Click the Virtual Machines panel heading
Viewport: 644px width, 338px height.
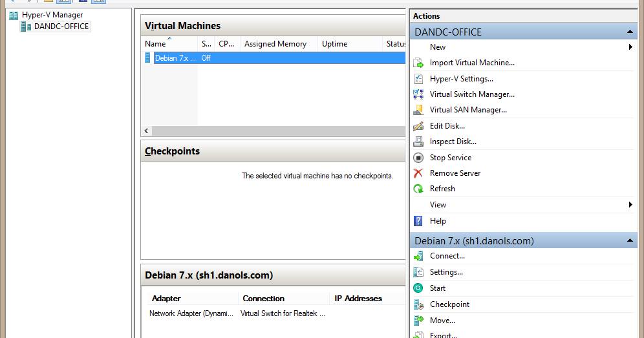click(183, 26)
